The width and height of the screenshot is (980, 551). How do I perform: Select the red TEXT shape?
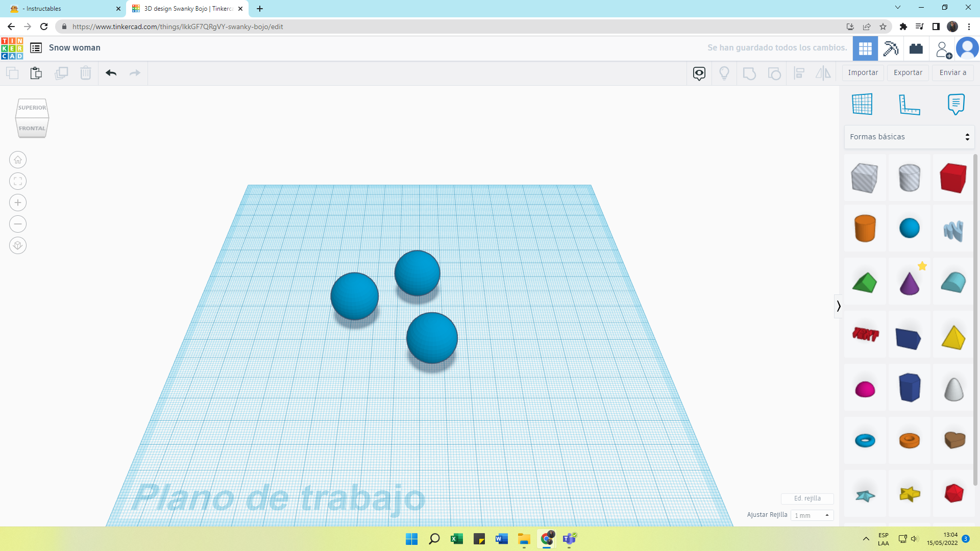[865, 335]
